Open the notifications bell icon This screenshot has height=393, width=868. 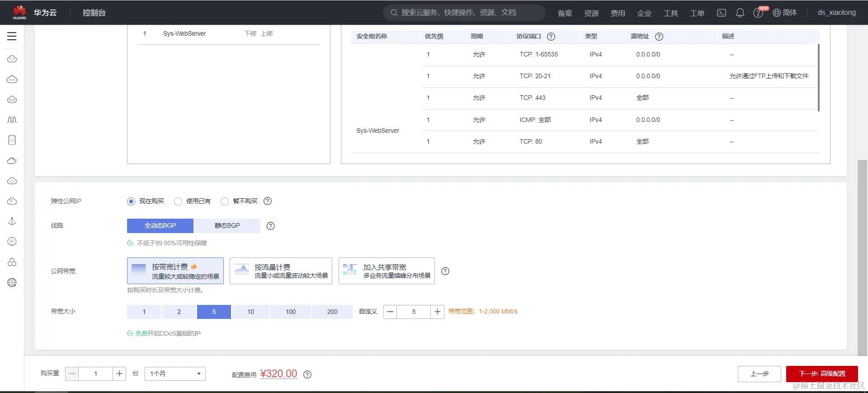pos(740,13)
